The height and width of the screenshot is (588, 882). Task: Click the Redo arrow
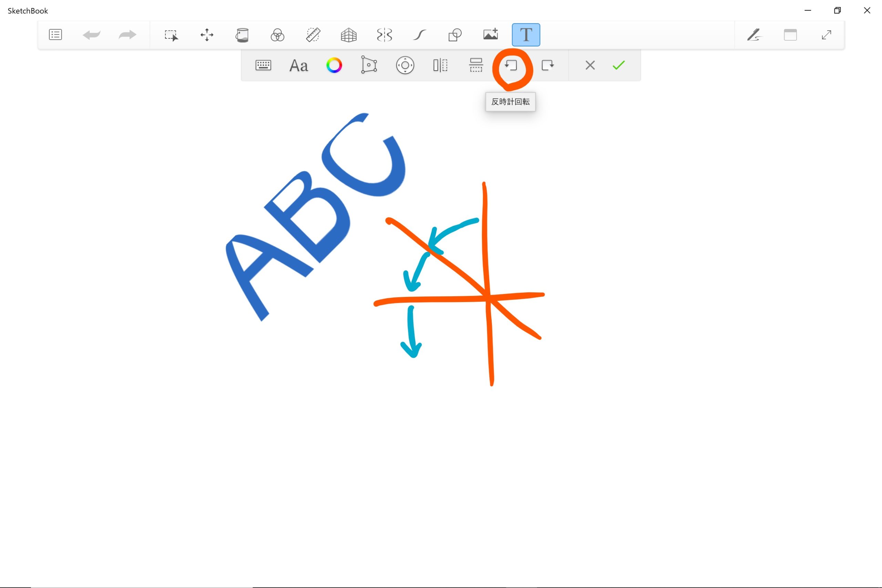(127, 35)
